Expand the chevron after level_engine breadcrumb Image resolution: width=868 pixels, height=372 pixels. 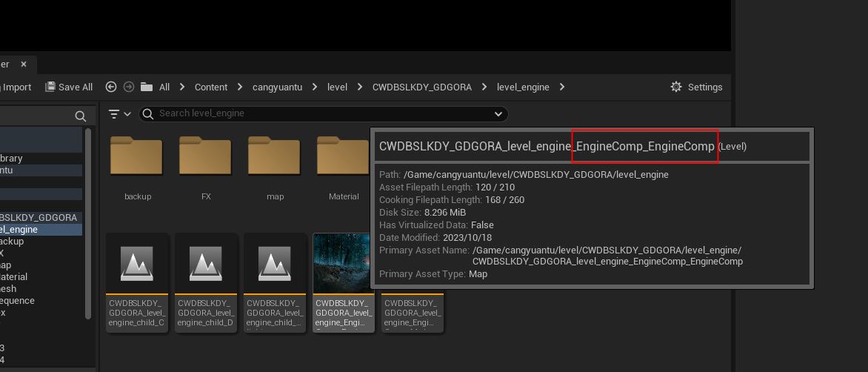562,87
